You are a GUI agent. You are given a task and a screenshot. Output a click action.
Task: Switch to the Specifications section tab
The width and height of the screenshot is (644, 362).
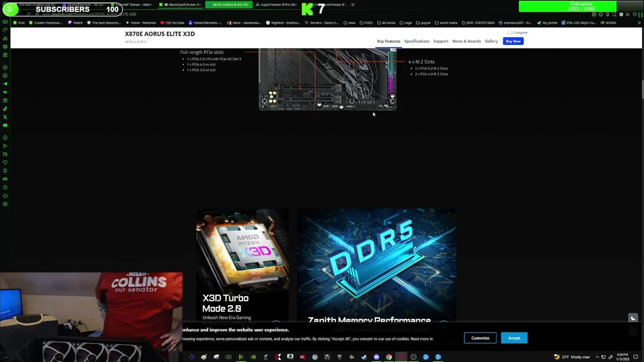pyautogui.click(x=417, y=41)
